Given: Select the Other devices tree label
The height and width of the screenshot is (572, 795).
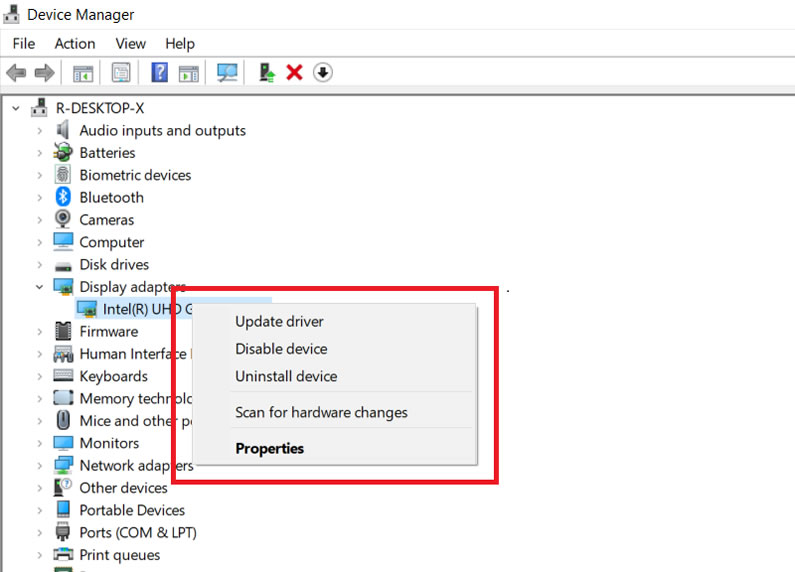Looking at the screenshot, I should tap(124, 488).
